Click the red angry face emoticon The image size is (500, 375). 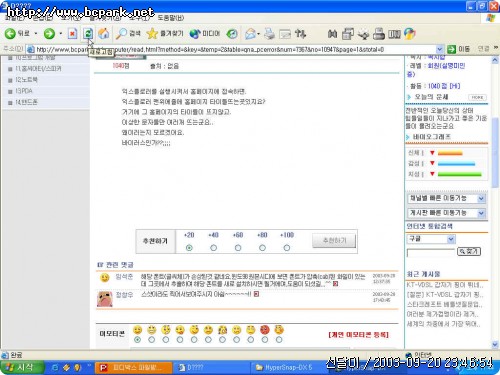(265, 330)
